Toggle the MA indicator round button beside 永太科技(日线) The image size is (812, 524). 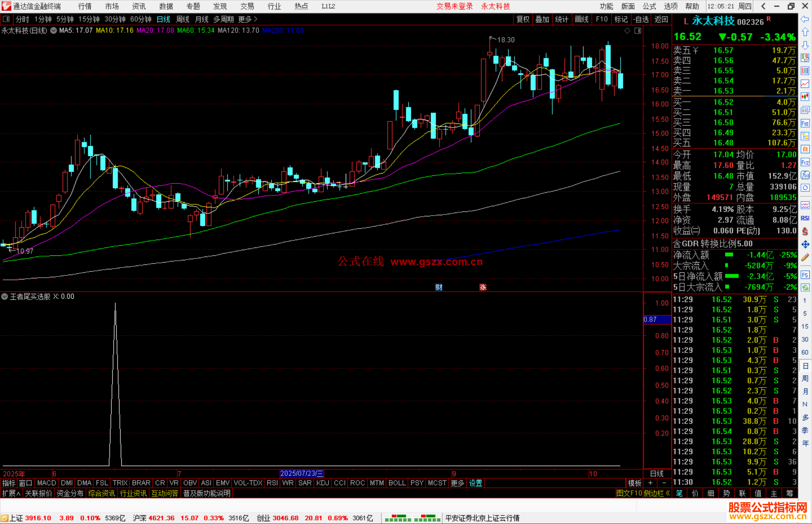click(54, 30)
